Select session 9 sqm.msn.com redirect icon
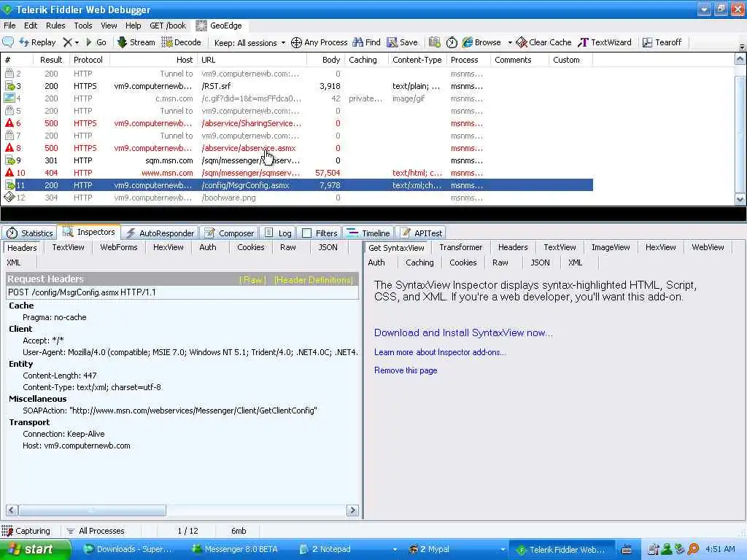The height and width of the screenshot is (560, 747). click(9, 160)
